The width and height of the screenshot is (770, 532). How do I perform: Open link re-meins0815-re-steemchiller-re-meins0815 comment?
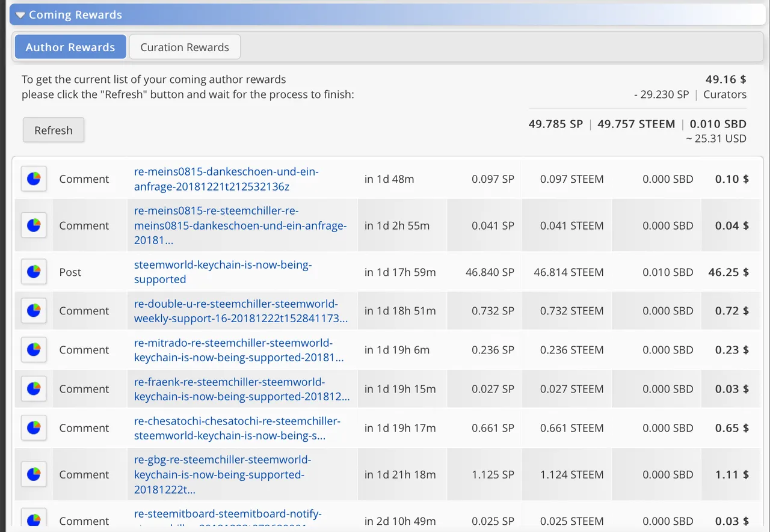coord(240,225)
